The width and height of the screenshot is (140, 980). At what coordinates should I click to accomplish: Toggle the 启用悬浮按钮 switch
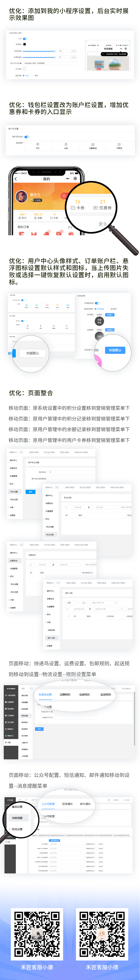[x=97, y=303]
